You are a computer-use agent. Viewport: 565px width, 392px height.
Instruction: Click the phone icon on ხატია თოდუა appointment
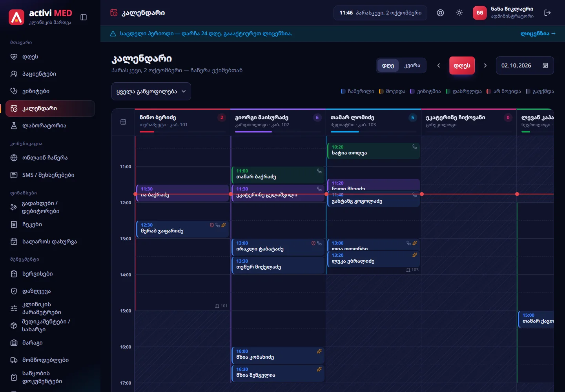point(415,147)
